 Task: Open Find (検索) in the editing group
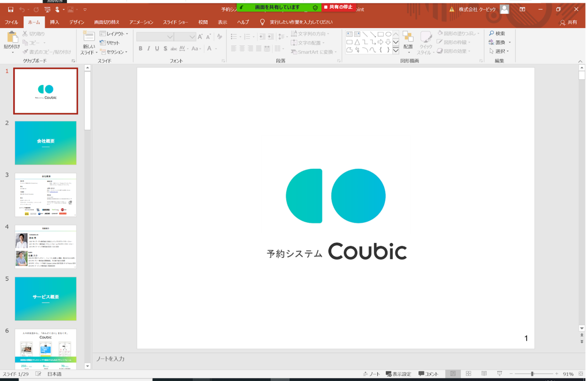(x=497, y=33)
